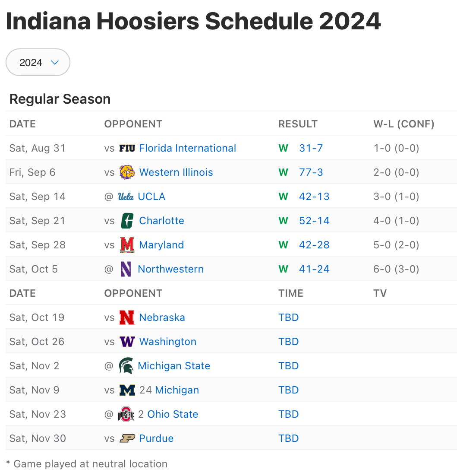Click the FIU team logo
Viewport: 457px width, 476px height.
(127, 148)
